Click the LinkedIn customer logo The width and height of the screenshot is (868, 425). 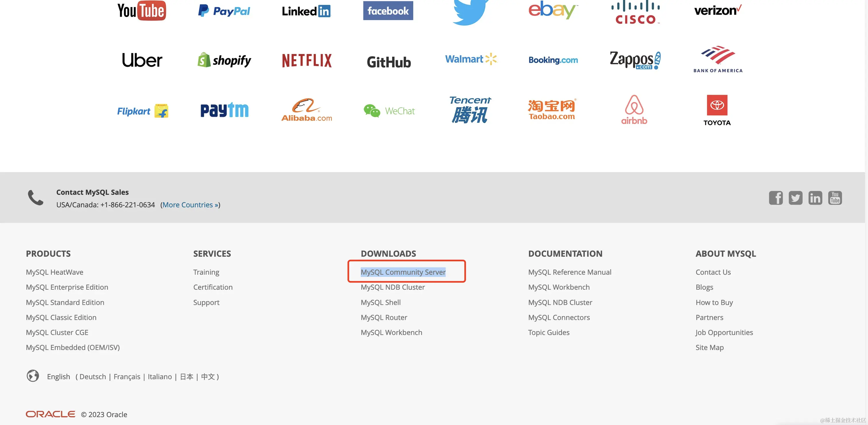click(306, 11)
